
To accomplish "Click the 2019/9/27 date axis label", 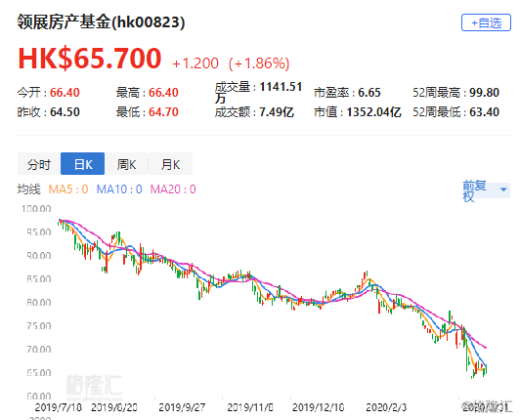I will 182,407.
